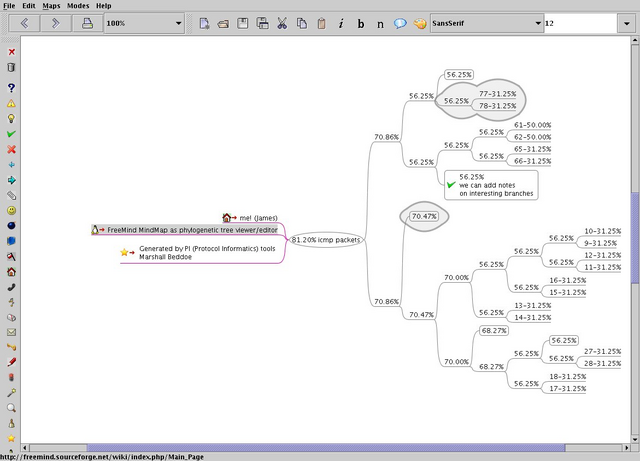The width and height of the screenshot is (640, 461).
Task: Open the File menu
Action: (9, 6)
